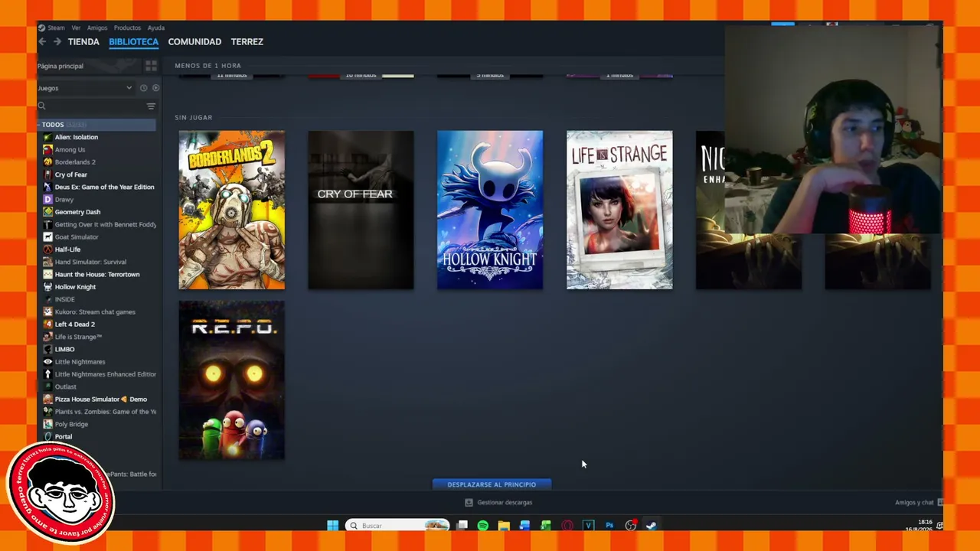Click the purple Drawy icon
The image size is (980, 551).
[47, 200]
